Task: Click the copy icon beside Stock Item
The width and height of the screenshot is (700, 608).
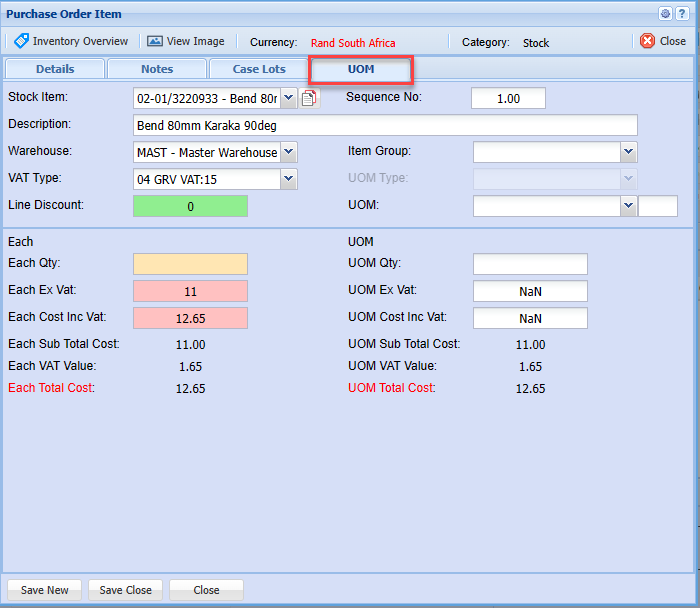Action: (309, 98)
